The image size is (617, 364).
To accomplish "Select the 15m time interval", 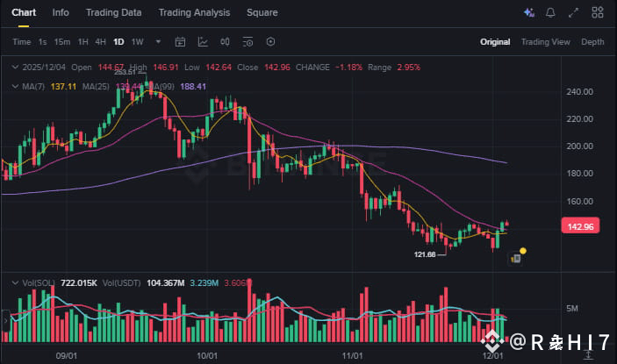I will point(62,42).
